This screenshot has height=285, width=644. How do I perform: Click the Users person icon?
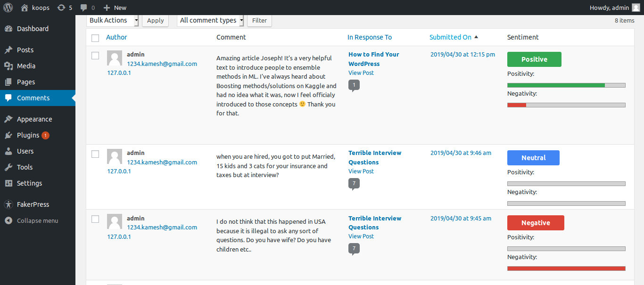[x=8, y=151]
